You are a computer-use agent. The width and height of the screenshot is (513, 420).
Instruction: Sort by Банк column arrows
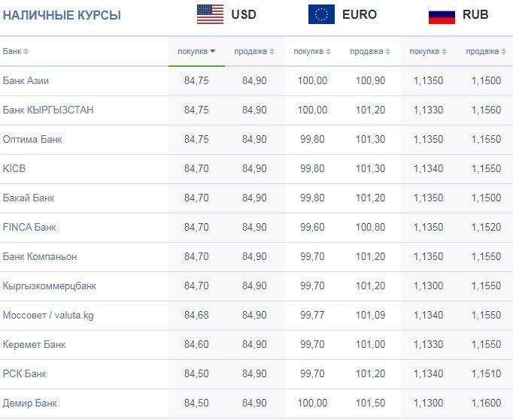click(26, 52)
